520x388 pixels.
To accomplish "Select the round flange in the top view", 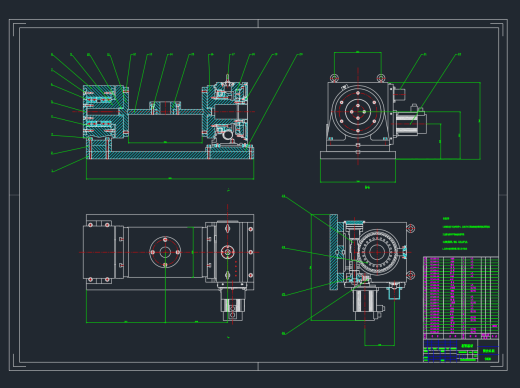I will click(165, 252).
